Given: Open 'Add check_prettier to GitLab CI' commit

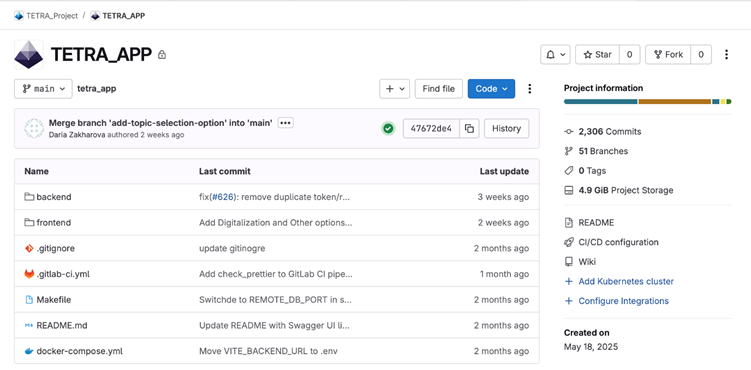Looking at the screenshot, I should click(x=275, y=274).
